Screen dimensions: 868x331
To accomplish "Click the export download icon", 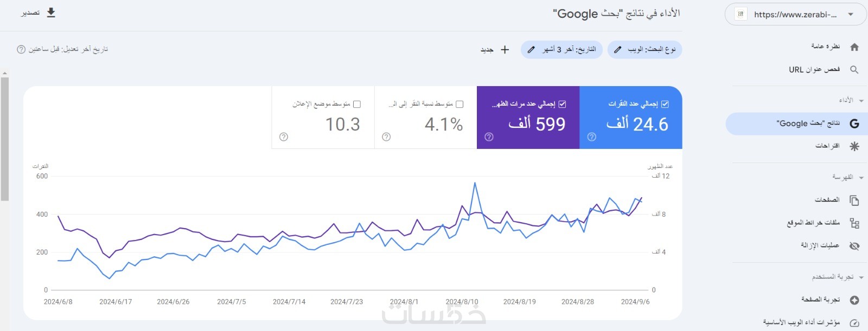I will [x=51, y=12].
